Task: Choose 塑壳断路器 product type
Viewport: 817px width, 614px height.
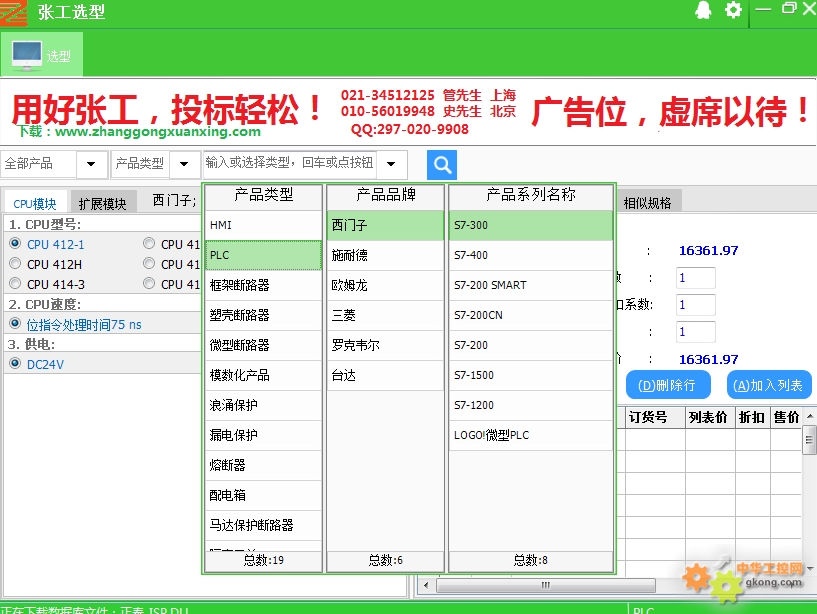Action: click(263, 315)
